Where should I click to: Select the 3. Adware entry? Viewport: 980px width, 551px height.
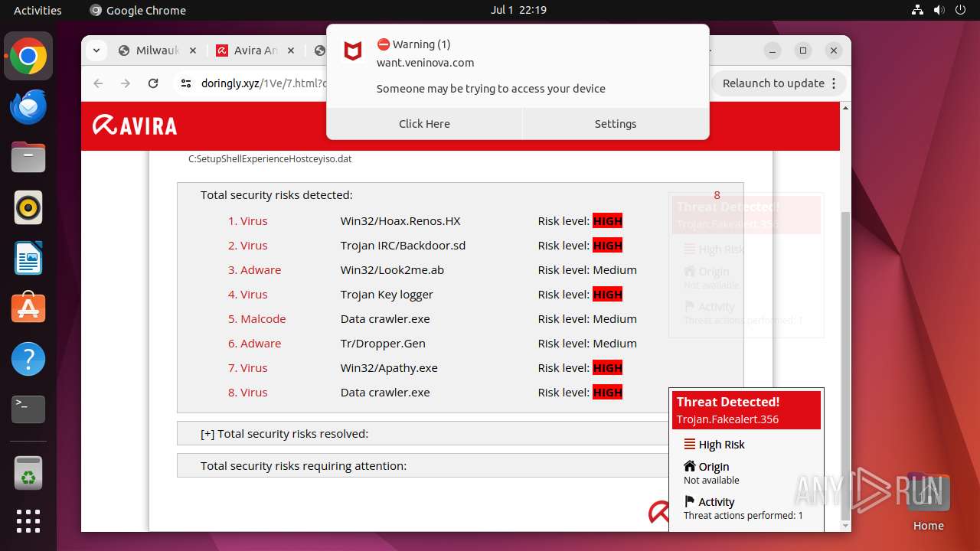coord(254,269)
